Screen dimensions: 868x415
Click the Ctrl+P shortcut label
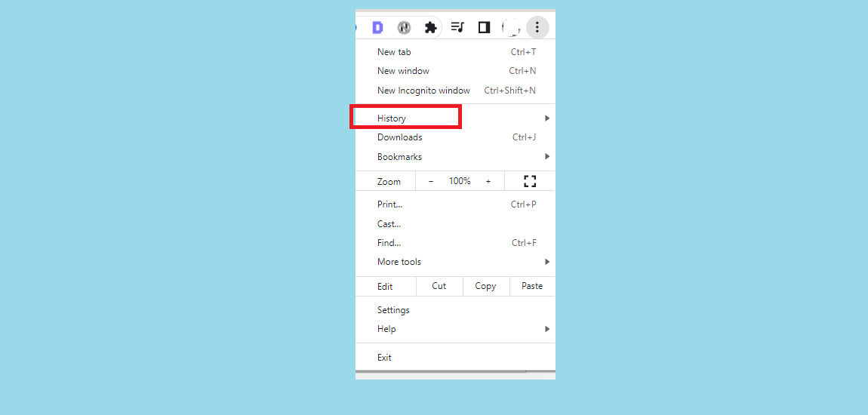[523, 204]
